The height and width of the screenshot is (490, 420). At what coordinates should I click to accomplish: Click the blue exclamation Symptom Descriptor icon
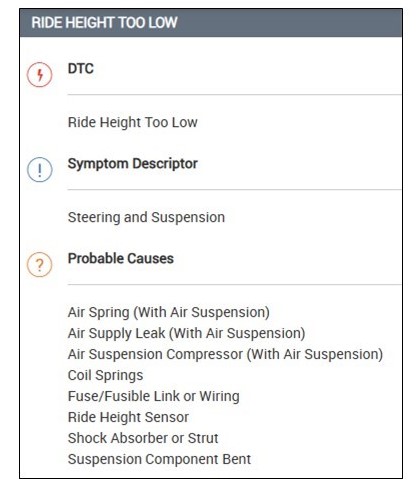click(x=39, y=170)
